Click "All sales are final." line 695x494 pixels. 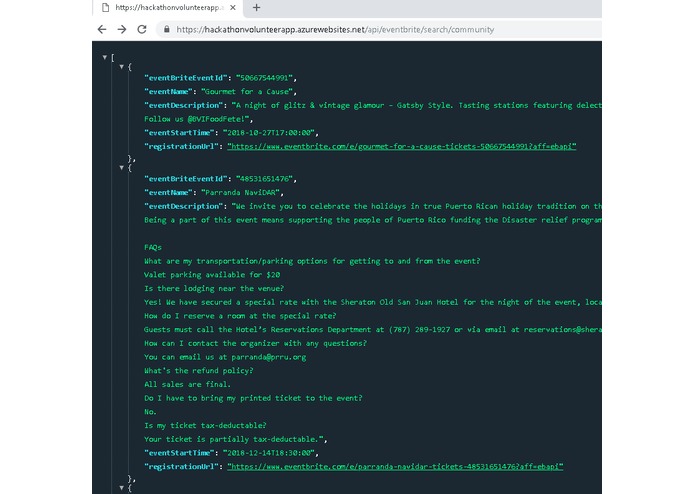point(187,385)
